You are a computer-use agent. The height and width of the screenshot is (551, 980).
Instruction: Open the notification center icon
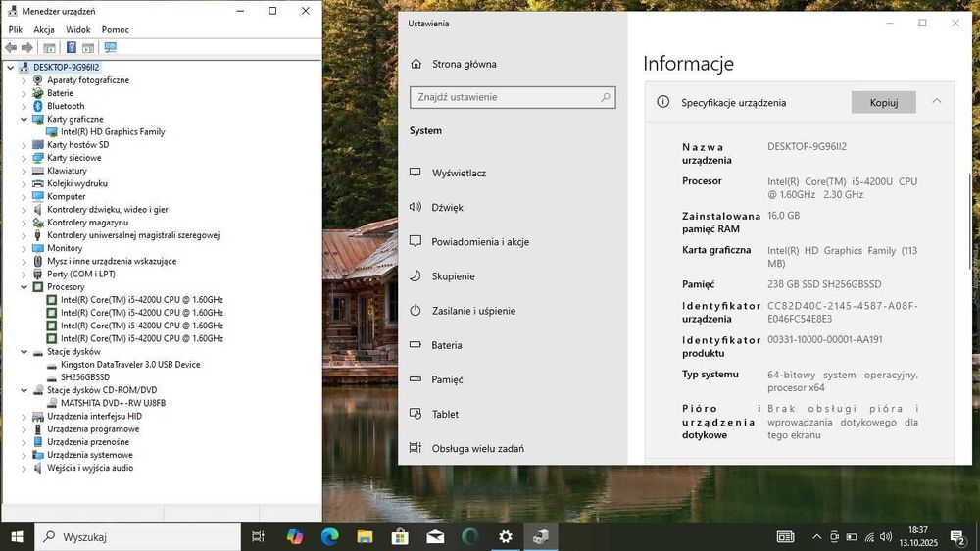(957, 537)
